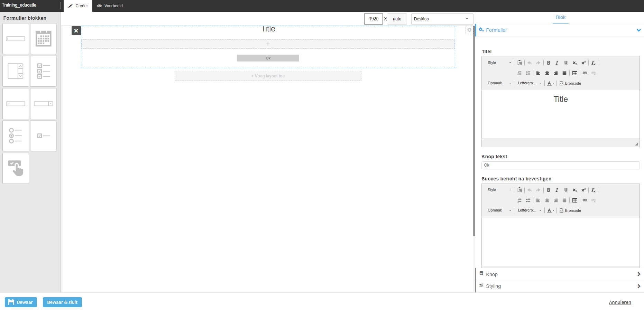Switch to the Voorbeeld preview tab
The width and height of the screenshot is (644, 310).
(x=110, y=6)
